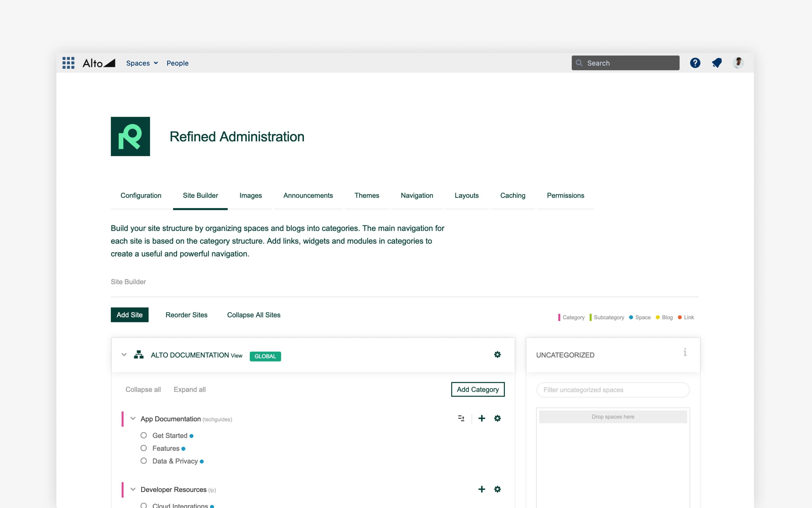Viewport: 812px width, 508px height.
Task: Click the orange Link legend dot
Action: (x=680, y=317)
